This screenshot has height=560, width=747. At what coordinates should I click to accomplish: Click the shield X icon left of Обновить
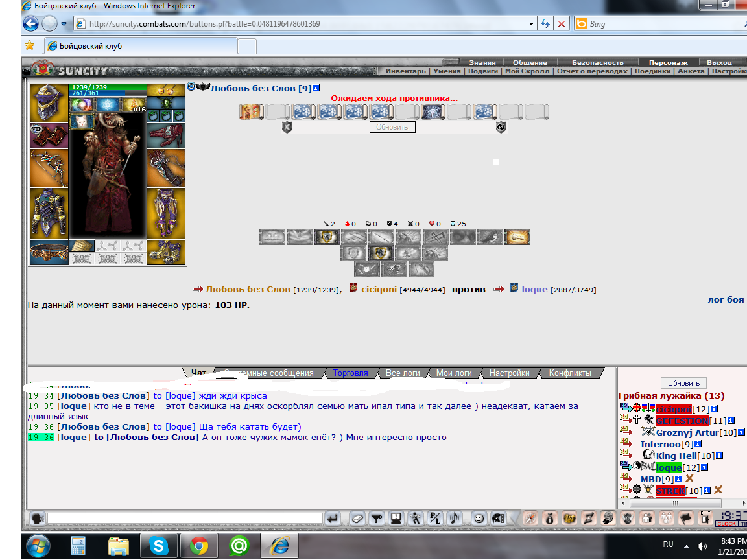[287, 127]
